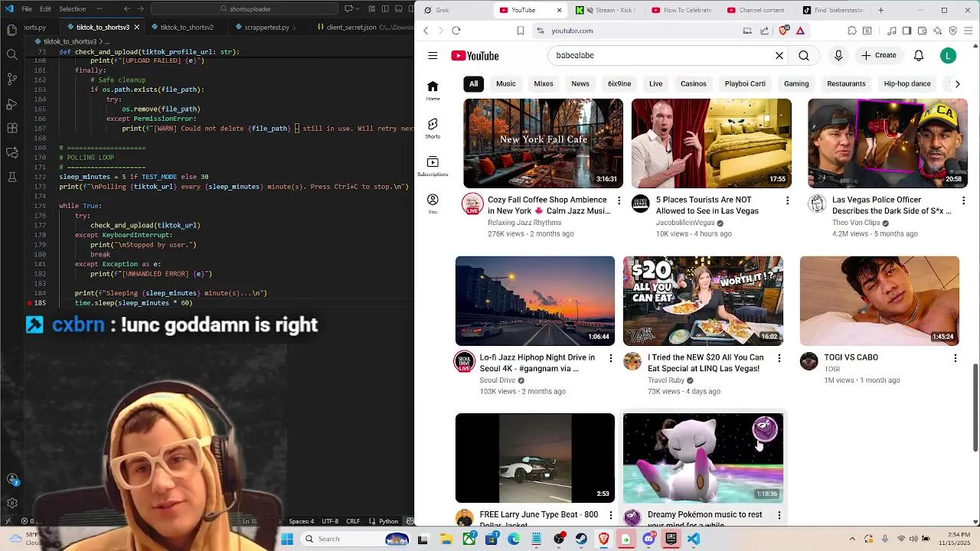
Task: Open VS Code Edit menu
Action: click(x=45, y=9)
